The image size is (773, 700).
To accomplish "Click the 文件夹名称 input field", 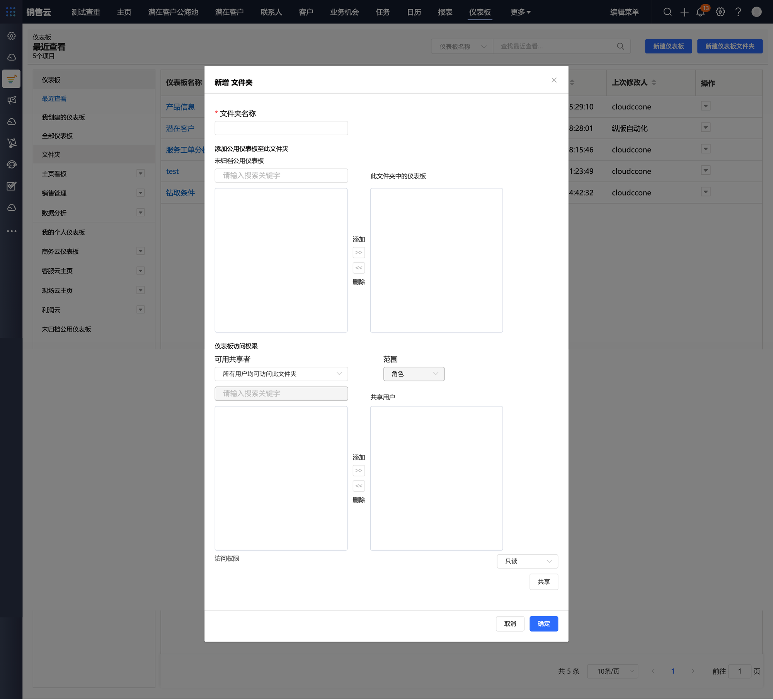I will tap(281, 128).
